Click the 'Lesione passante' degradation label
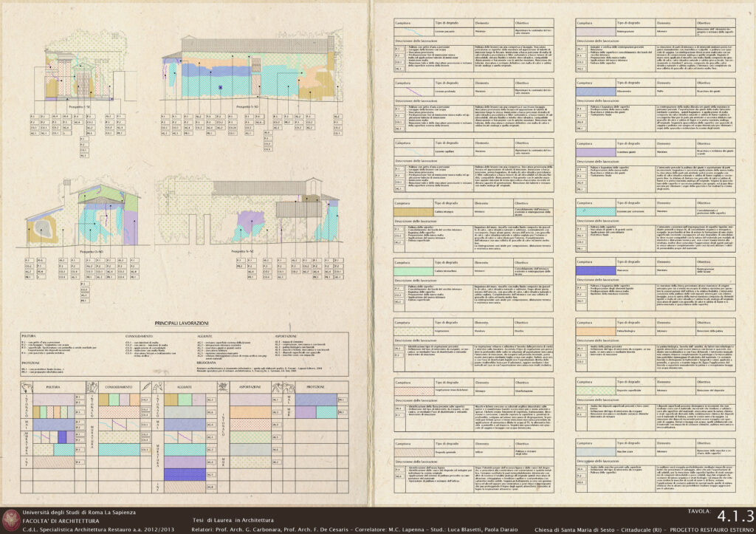This screenshot has height=534, width=756. [445, 32]
